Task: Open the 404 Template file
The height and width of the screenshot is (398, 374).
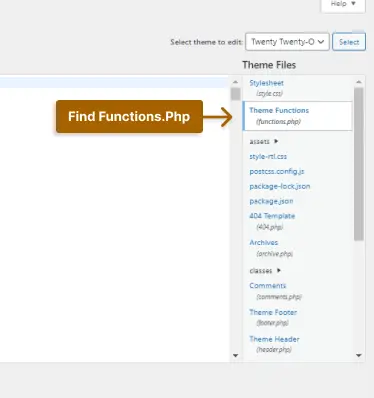Action: point(272,221)
